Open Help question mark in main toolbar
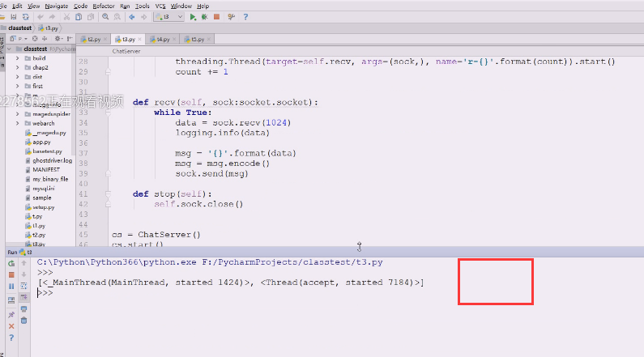The height and width of the screenshot is (357, 644). (245, 17)
